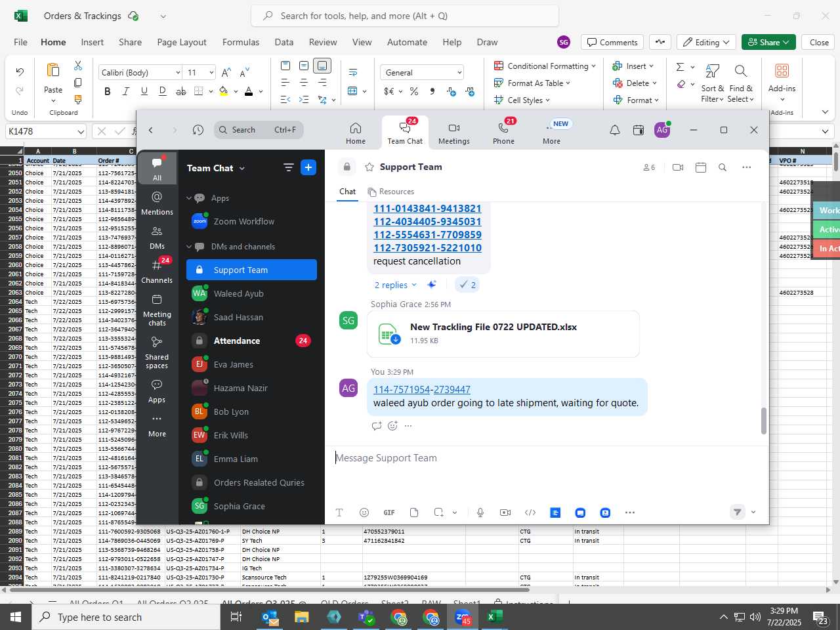Collapse the Apps section in Team Chat
Viewport: 840px width, 630px height.
[189, 198]
